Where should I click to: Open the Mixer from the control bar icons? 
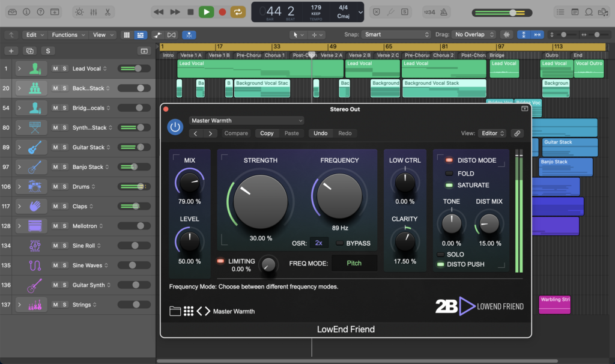93,11
